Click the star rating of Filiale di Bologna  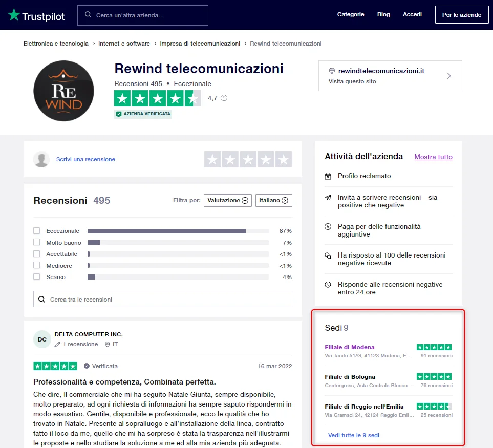[x=434, y=377]
